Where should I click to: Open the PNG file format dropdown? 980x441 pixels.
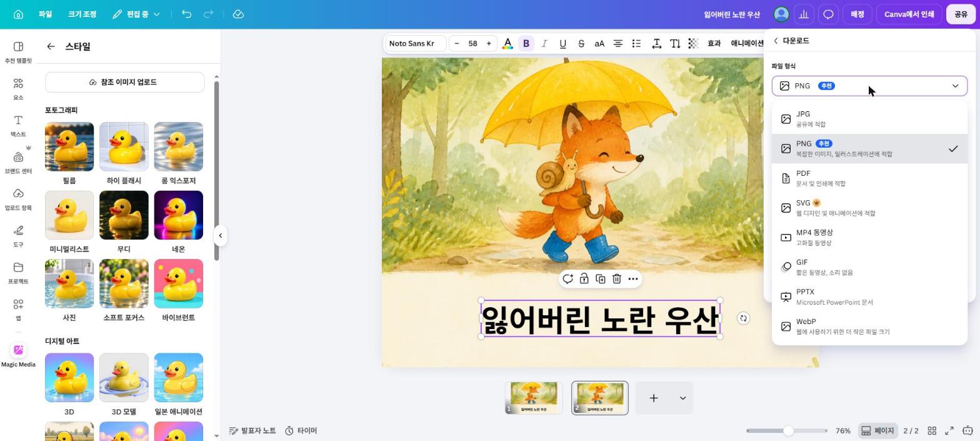869,86
